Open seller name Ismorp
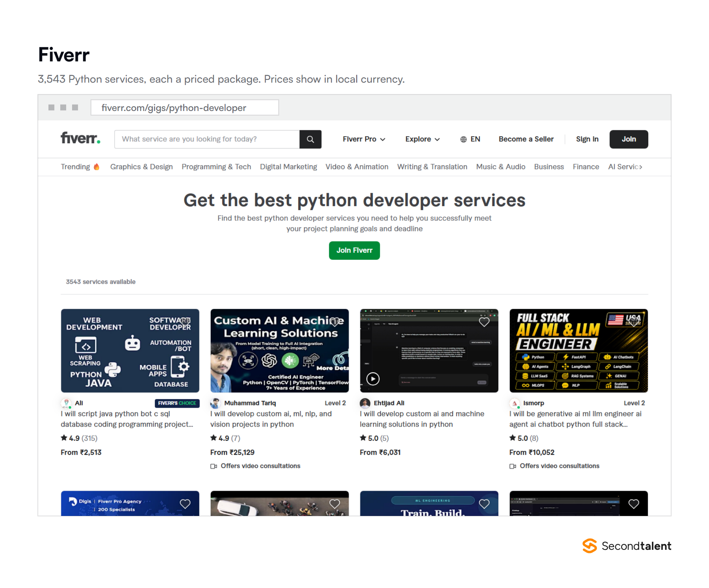 pos(534,403)
